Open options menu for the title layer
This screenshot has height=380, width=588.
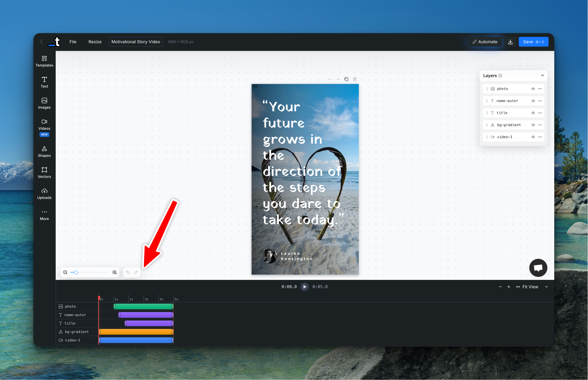pyautogui.click(x=540, y=113)
